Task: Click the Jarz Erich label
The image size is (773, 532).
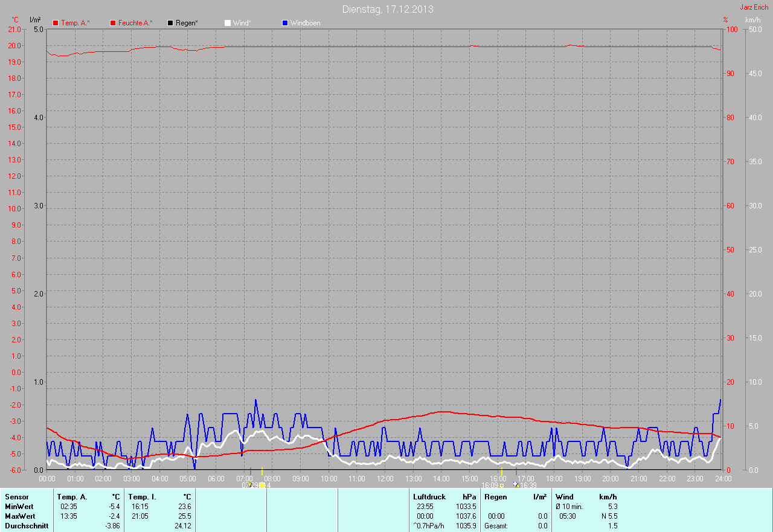Action: point(754,7)
